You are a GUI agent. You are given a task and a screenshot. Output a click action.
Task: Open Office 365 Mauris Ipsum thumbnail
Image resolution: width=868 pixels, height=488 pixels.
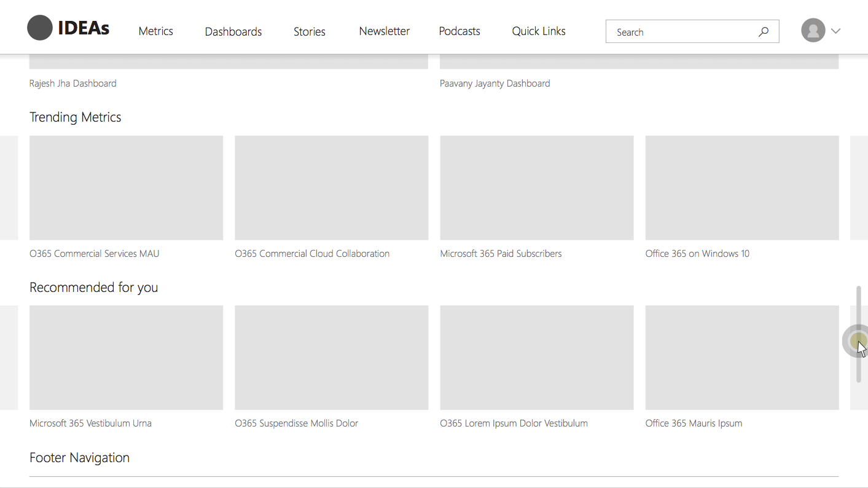742,358
